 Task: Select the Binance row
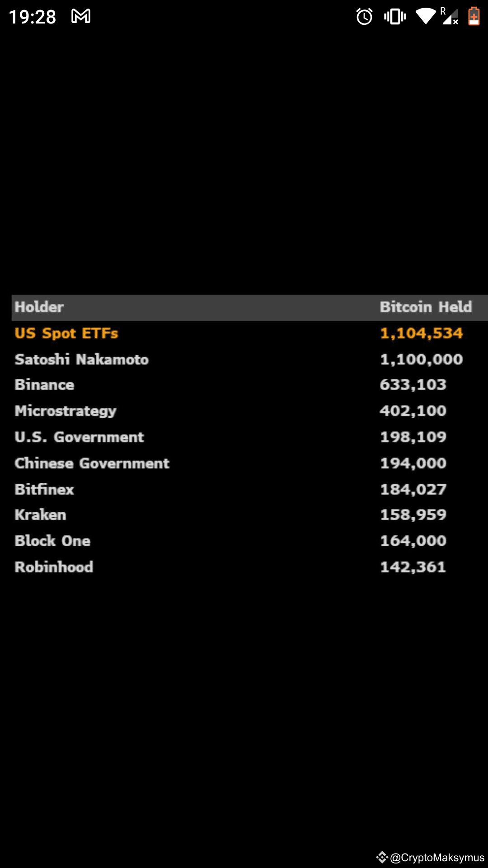(x=44, y=385)
